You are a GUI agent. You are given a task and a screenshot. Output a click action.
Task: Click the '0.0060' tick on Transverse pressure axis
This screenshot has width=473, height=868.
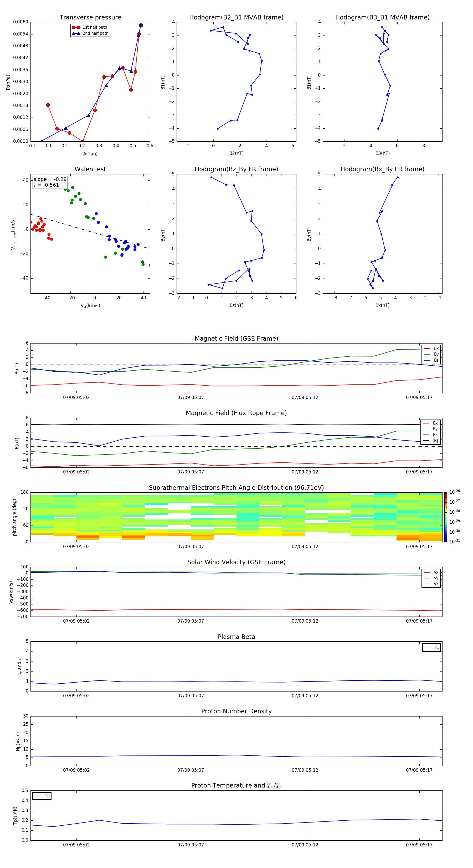tap(20, 22)
